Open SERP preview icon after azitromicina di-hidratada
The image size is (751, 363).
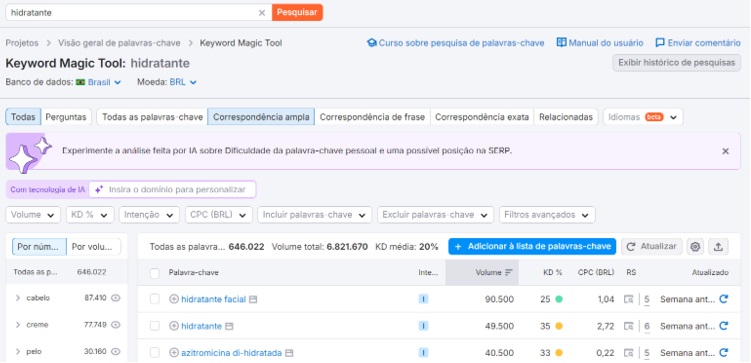(289, 353)
